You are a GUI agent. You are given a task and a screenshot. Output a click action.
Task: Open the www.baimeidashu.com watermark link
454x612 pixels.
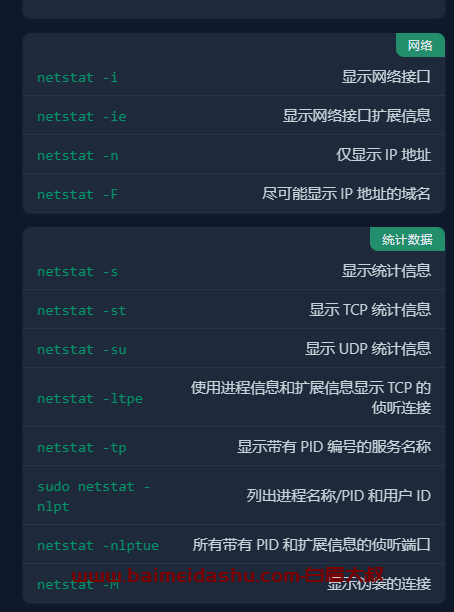[x=228, y=575]
